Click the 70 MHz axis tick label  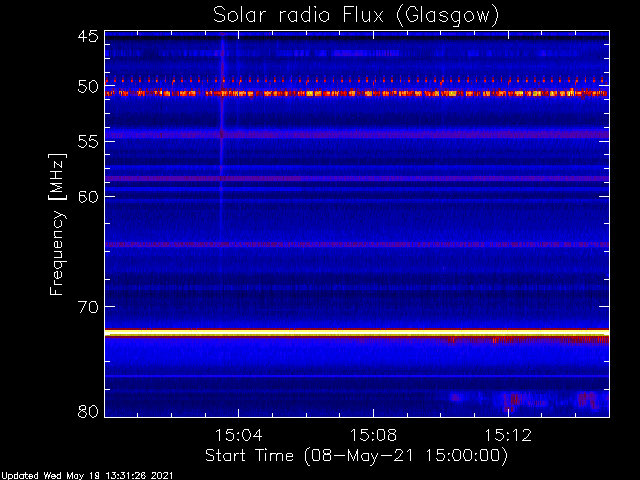[88, 307]
